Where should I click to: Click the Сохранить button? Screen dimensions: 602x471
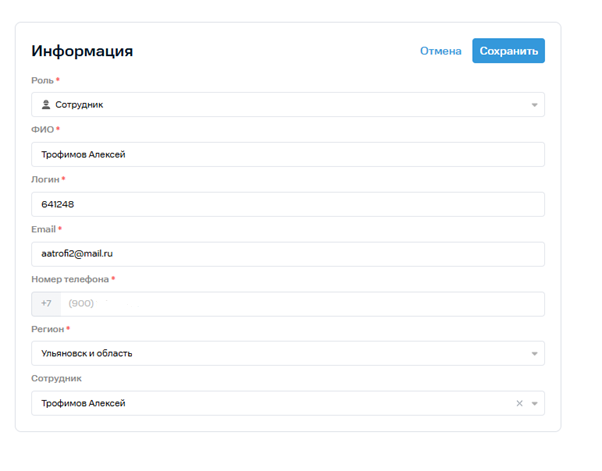click(x=508, y=51)
